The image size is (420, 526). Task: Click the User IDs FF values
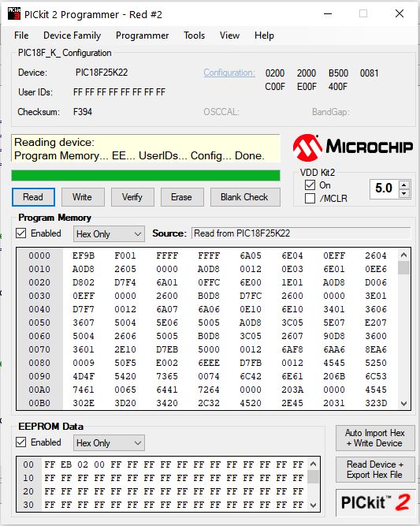coord(119,92)
